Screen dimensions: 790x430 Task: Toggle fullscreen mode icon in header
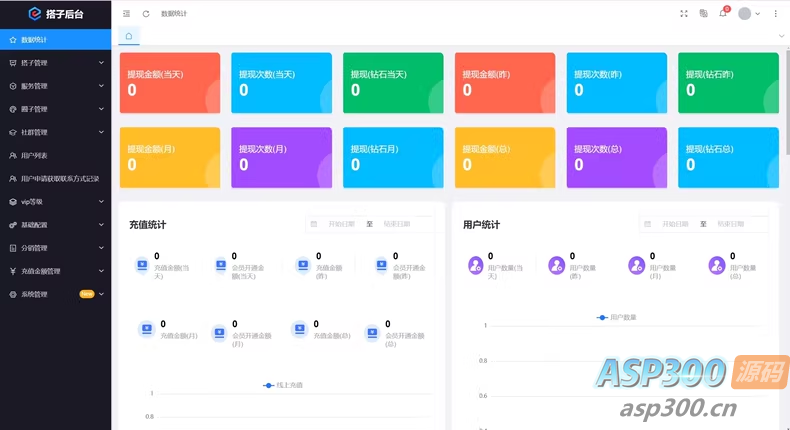(x=684, y=14)
